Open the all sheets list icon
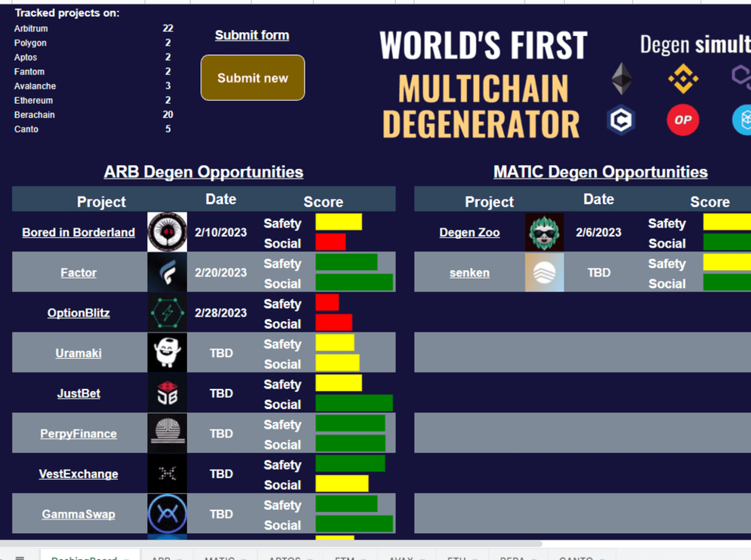 pyautogui.click(x=20, y=557)
